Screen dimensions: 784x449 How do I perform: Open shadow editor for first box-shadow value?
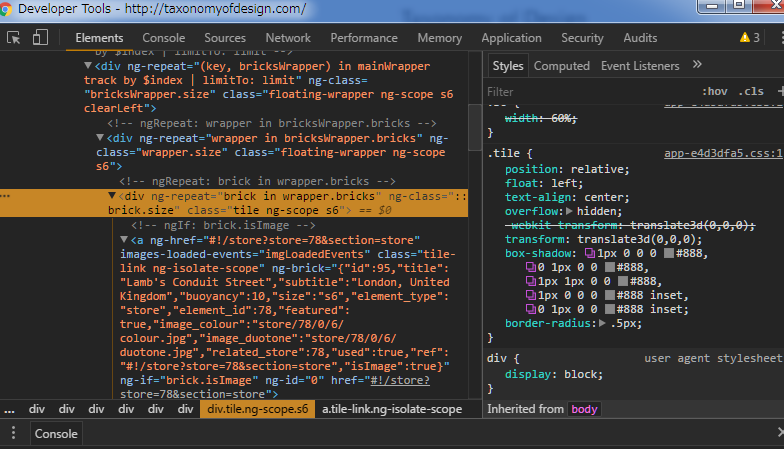(x=588, y=254)
